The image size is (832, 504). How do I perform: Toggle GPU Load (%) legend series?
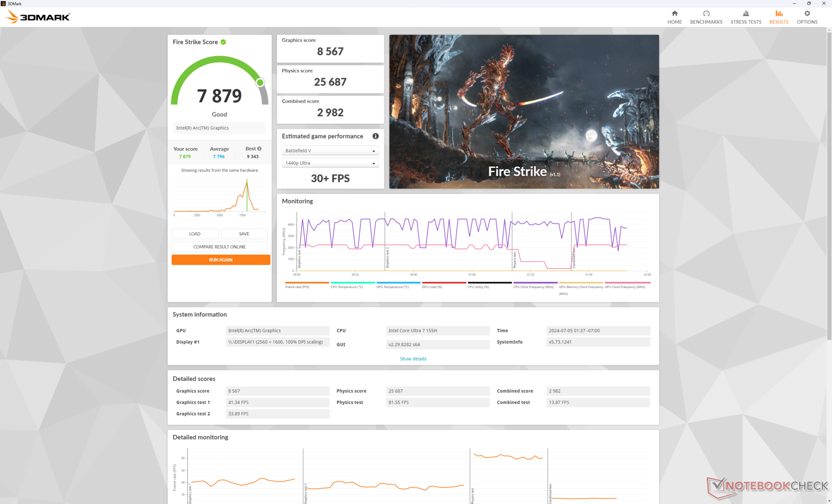click(432, 287)
